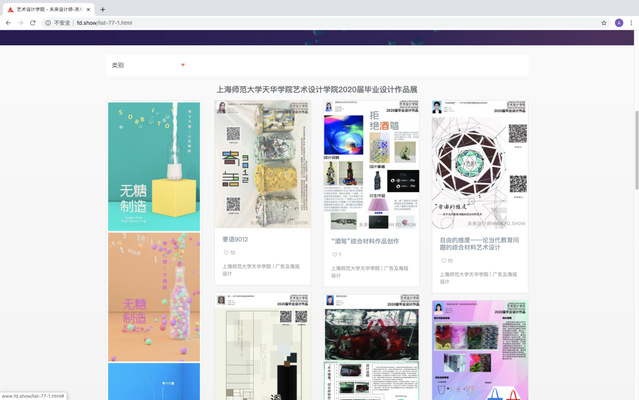Open the Chrome three-dot menu
639x400 pixels.
[x=631, y=23]
